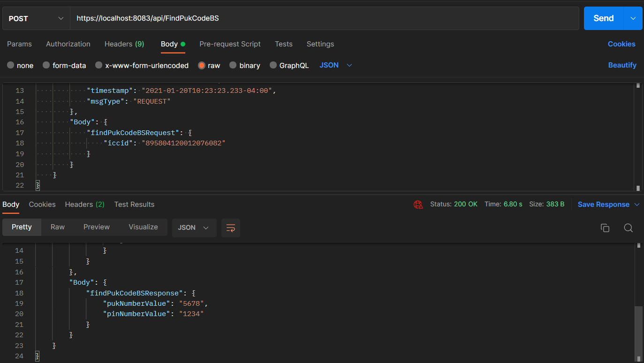Open the Pre-request Script tab

tap(230, 44)
